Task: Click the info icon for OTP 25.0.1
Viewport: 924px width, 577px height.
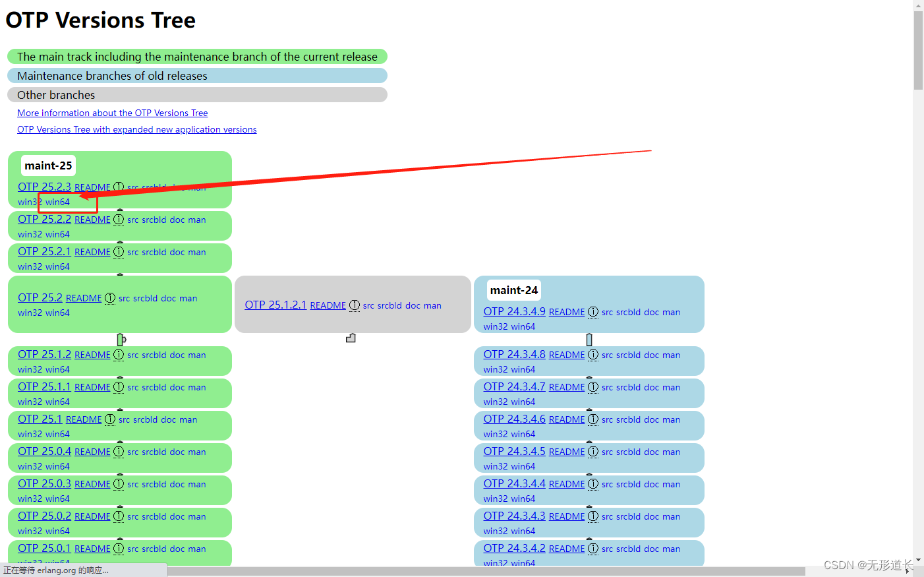Action: pyautogui.click(x=119, y=549)
